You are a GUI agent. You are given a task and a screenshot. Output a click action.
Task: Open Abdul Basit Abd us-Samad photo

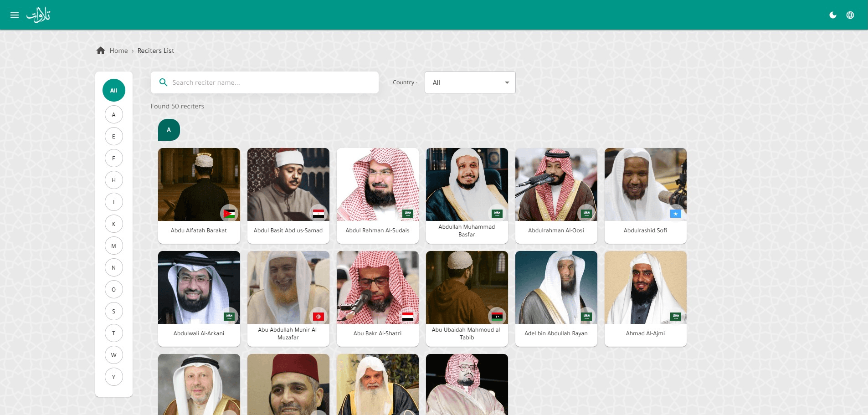(288, 184)
